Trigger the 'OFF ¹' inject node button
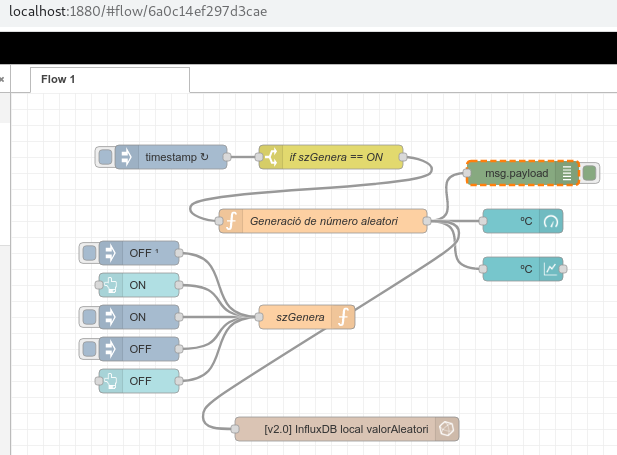617x455 pixels. (89, 253)
